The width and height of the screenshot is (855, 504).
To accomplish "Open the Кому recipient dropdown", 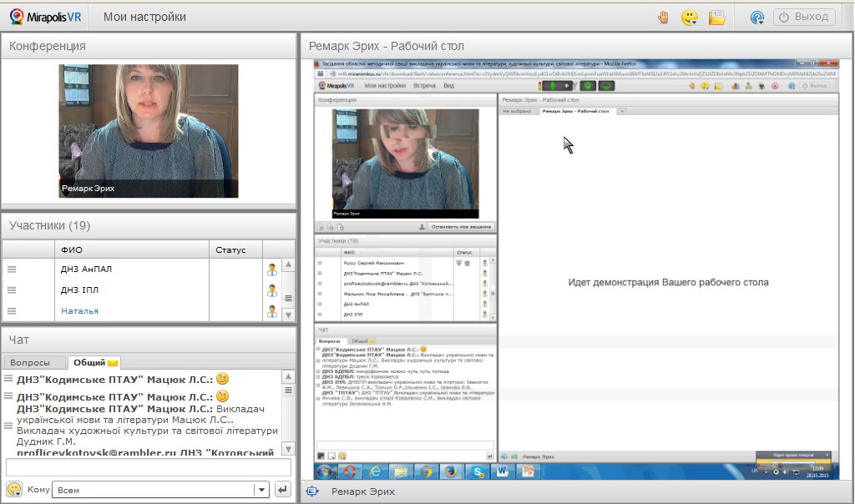I will (261, 490).
